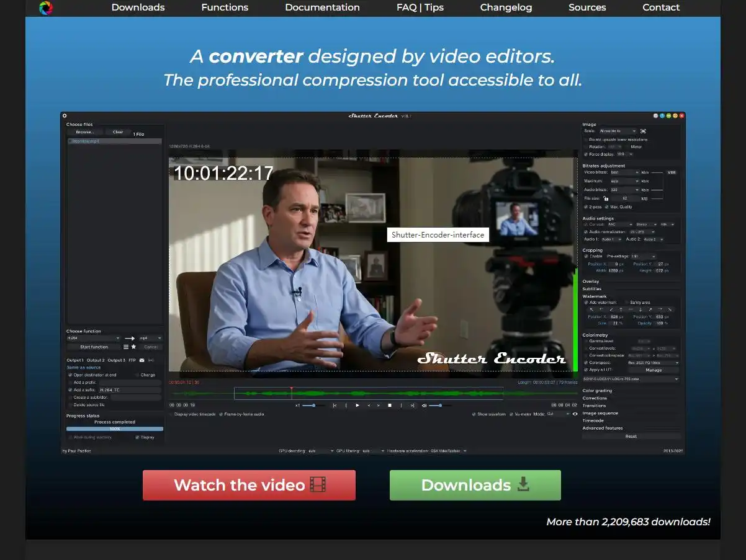Viewport: 746px width, 560px height.
Task: Click the film strip icon on Watch the video
Action: (x=318, y=484)
